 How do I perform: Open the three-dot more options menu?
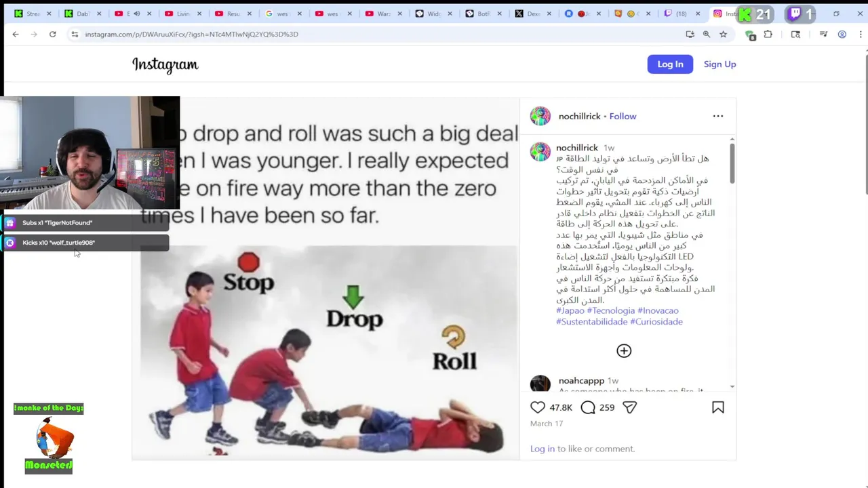[x=718, y=116]
